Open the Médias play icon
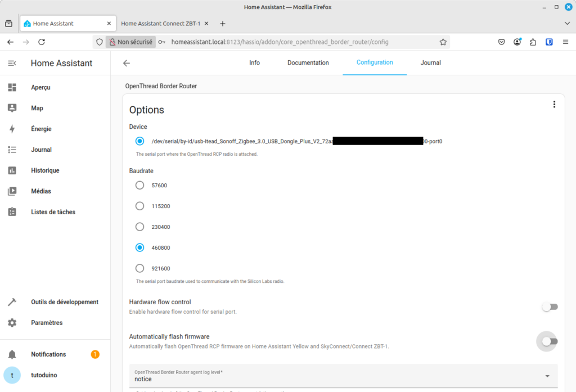The width and height of the screenshot is (576, 392). pos(12,191)
